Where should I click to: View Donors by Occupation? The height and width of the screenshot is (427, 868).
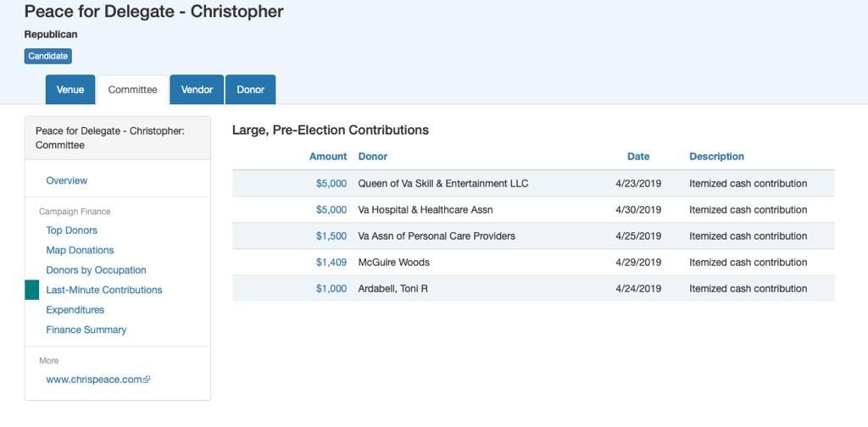[96, 270]
